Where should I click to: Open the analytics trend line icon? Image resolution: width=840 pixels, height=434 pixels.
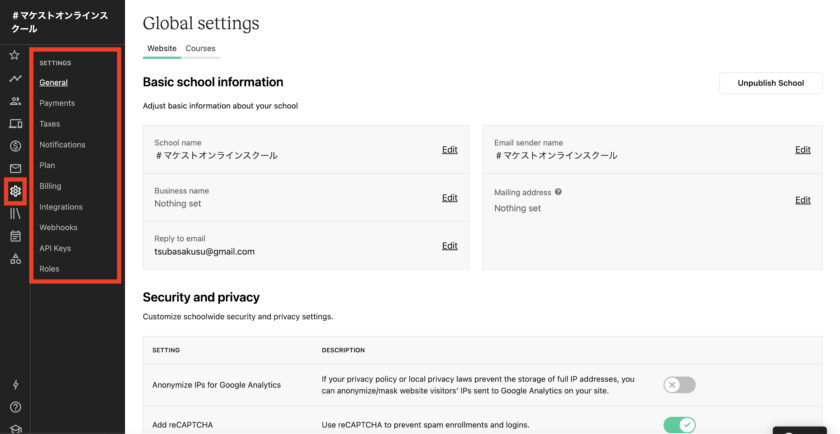15,78
